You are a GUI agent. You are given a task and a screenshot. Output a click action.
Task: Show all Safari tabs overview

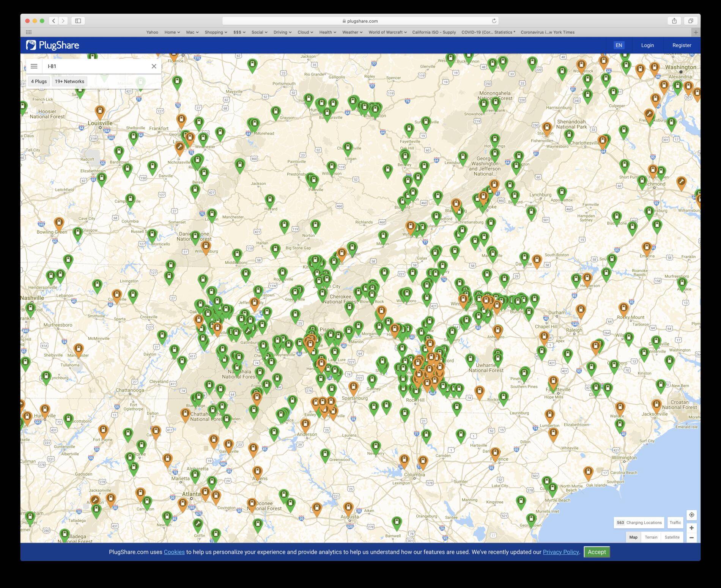pyautogui.click(x=691, y=21)
